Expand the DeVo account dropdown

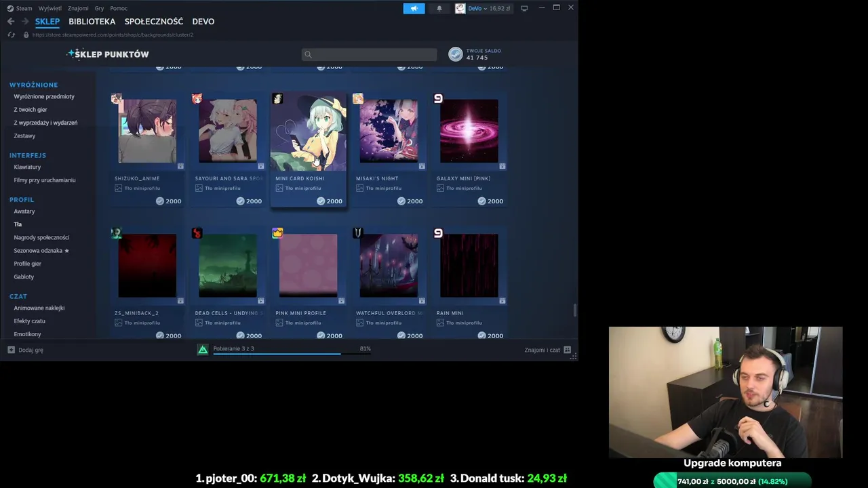(485, 8)
